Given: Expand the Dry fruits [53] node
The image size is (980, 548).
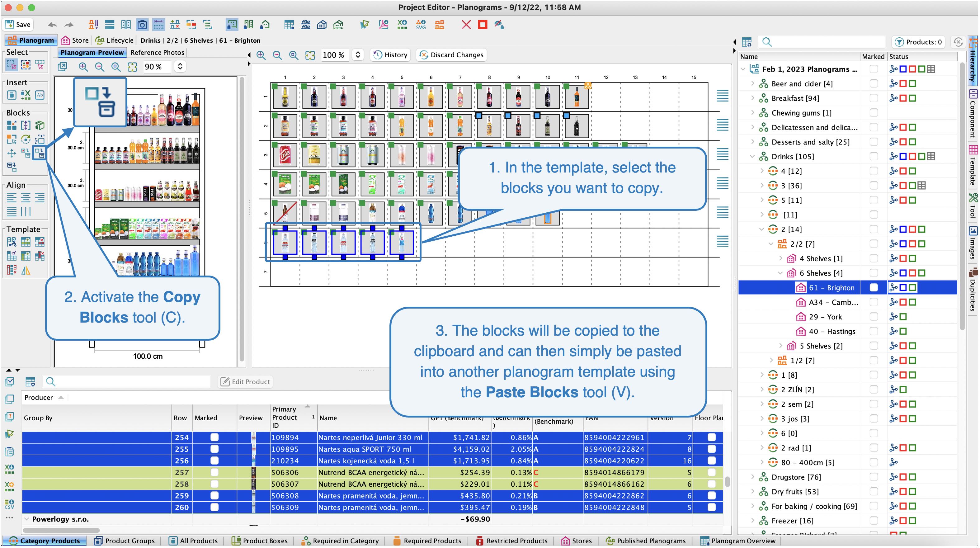Looking at the screenshot, I should coord(752,491).
